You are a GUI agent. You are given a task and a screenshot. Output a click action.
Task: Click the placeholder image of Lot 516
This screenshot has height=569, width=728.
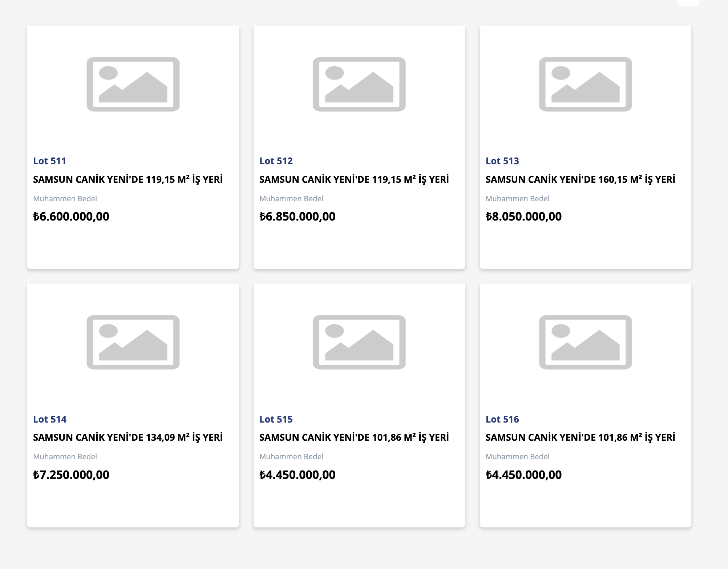[x=585, y=342]
